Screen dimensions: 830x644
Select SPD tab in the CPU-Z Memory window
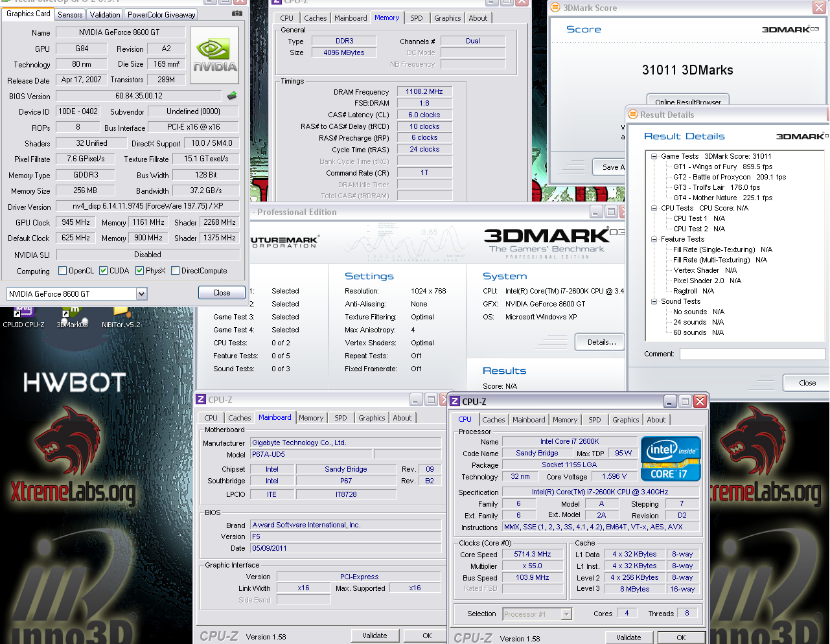pos(417,18)
